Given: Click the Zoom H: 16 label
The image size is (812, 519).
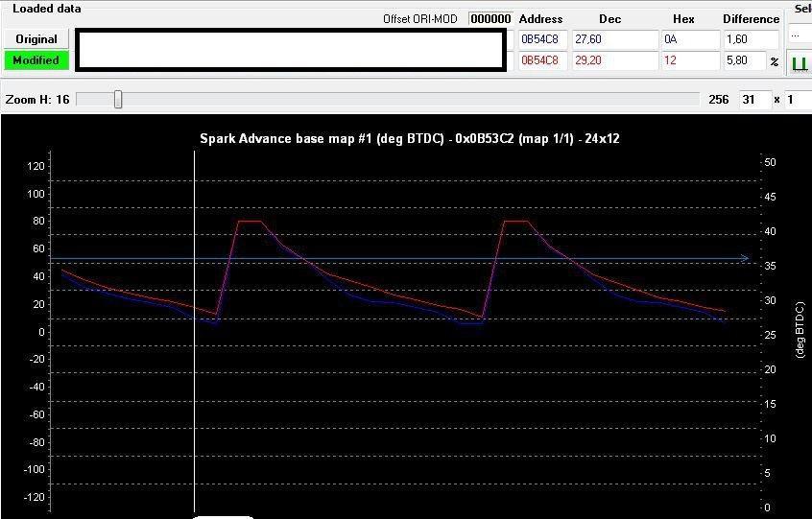Looking at the screenshot, I should (x=37, y=100).
